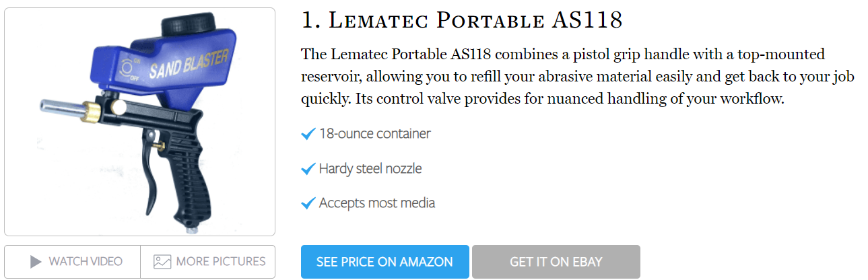868x280 pixels.
Task: Select the 18-ounce container feature text
Action: click(x=374, y=133)
